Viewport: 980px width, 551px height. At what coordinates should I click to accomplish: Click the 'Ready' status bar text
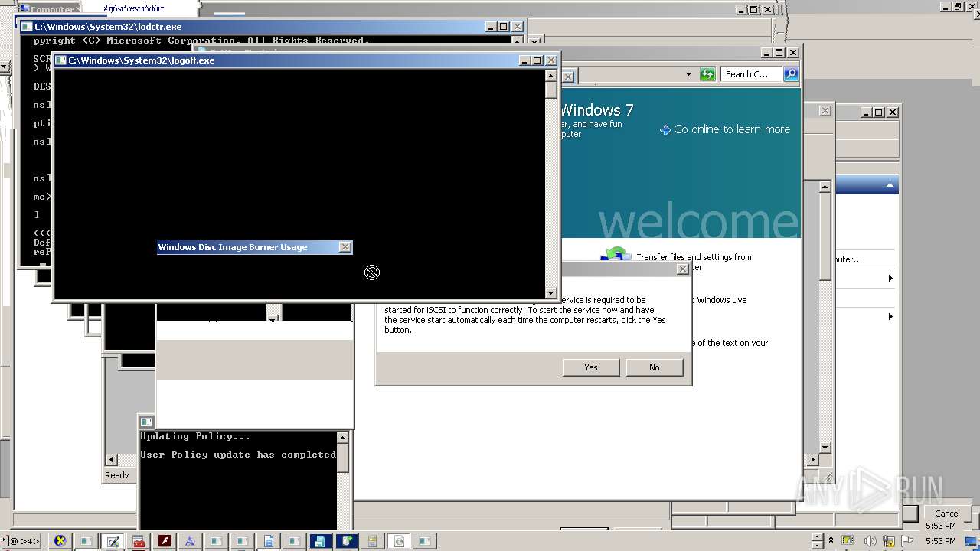pyautogui.click(x=116, y=475)
